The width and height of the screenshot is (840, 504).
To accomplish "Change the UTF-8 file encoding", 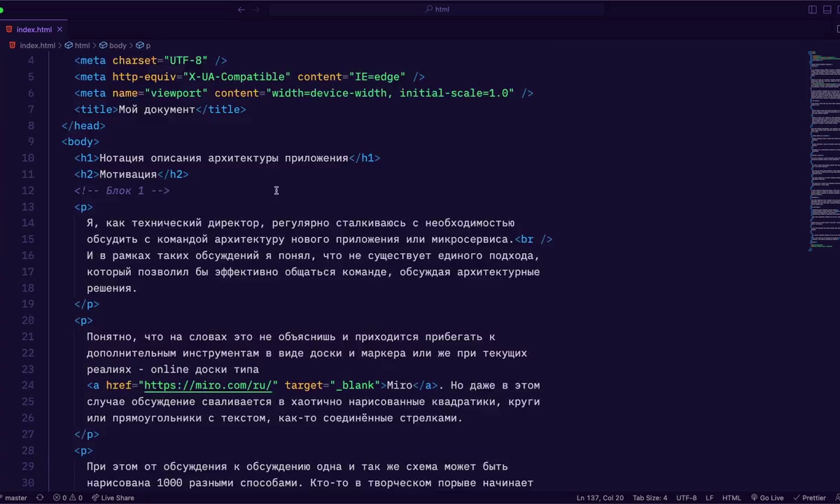I will pyautogui.click(x=686, y=498).
